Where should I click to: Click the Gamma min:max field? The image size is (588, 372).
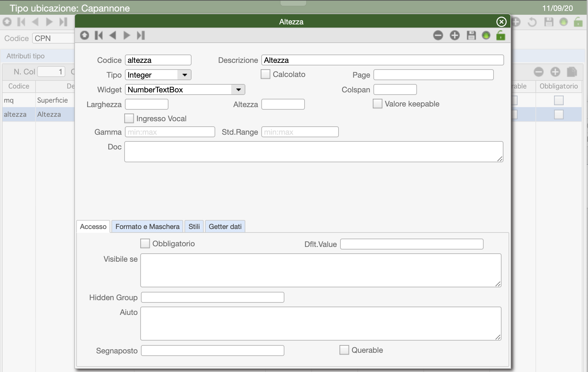pyautogui.click(x=170, y=132)
